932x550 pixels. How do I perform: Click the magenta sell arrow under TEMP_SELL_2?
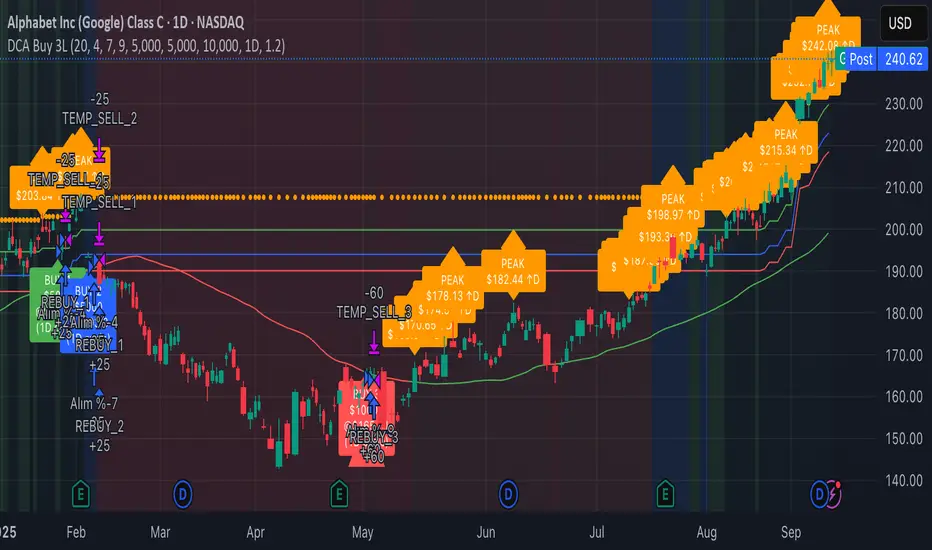99,152
